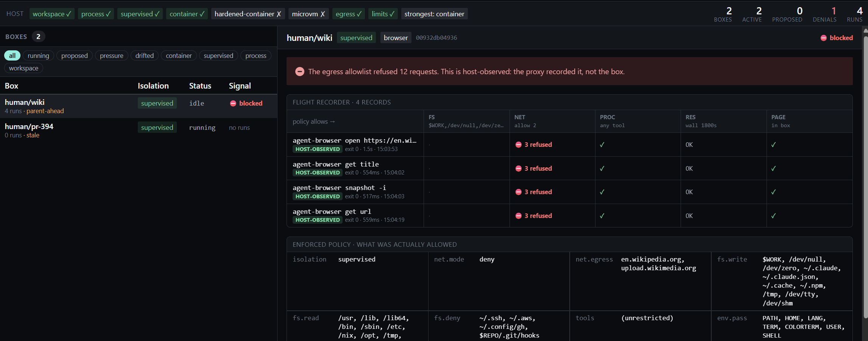Viewport: 868px width, 341px height.
Task: Select the human/wiki box row
Action: tap(139, 106)
